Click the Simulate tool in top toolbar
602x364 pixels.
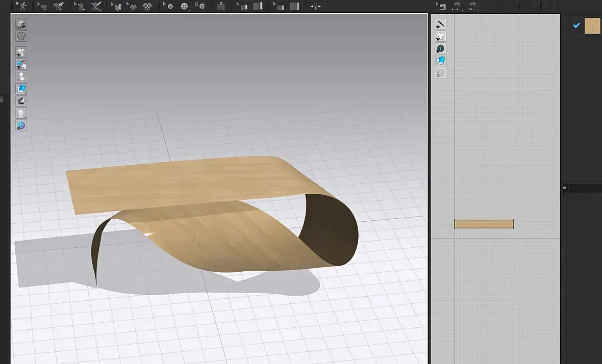tap(22, 6)
